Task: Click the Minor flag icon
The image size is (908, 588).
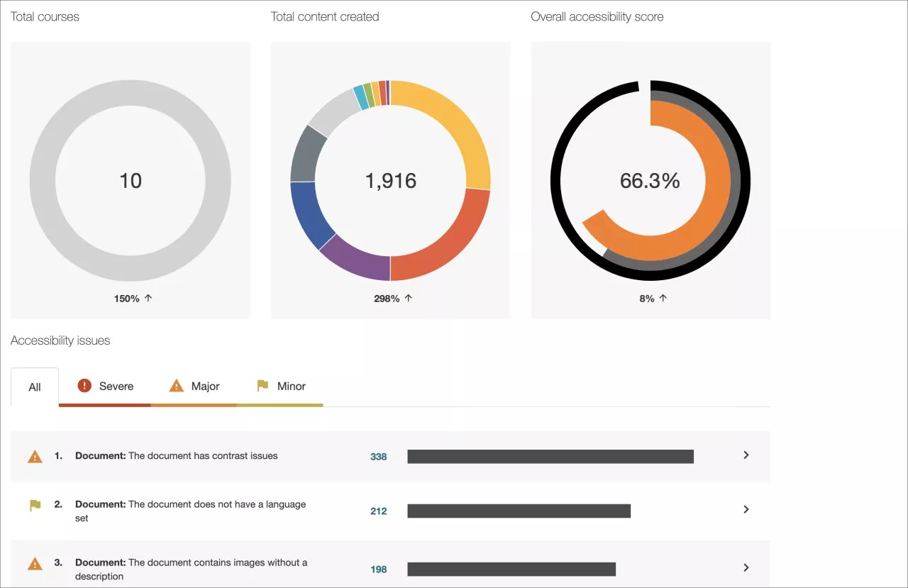Action: tap(262, 386)
